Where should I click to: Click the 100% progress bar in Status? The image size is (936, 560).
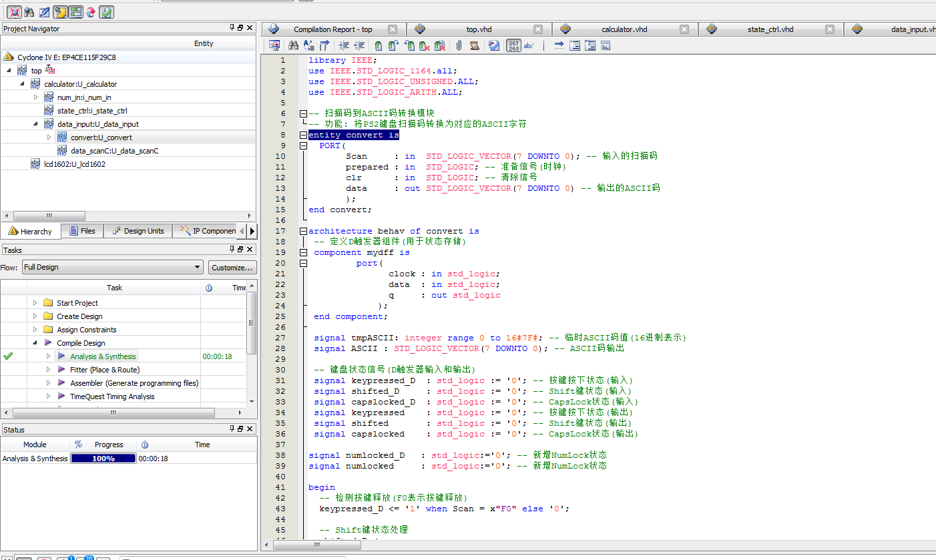(103, 459)
